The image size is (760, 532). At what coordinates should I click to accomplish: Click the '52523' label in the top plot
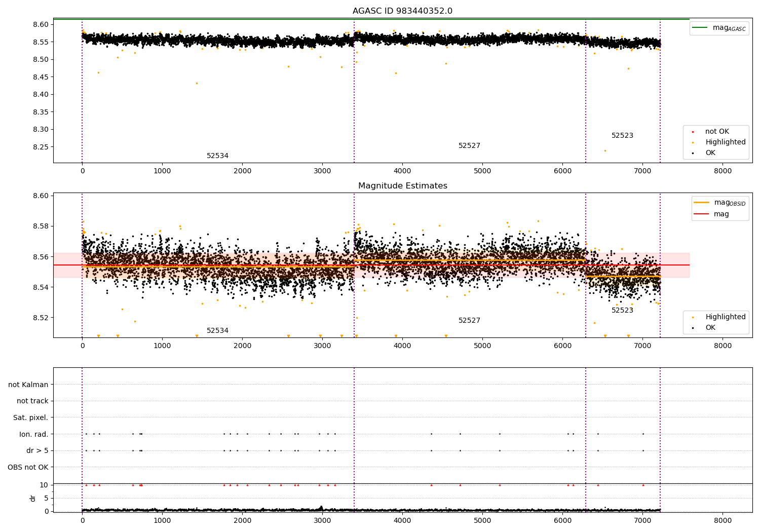pyautogui.click(x=622, y=136)
